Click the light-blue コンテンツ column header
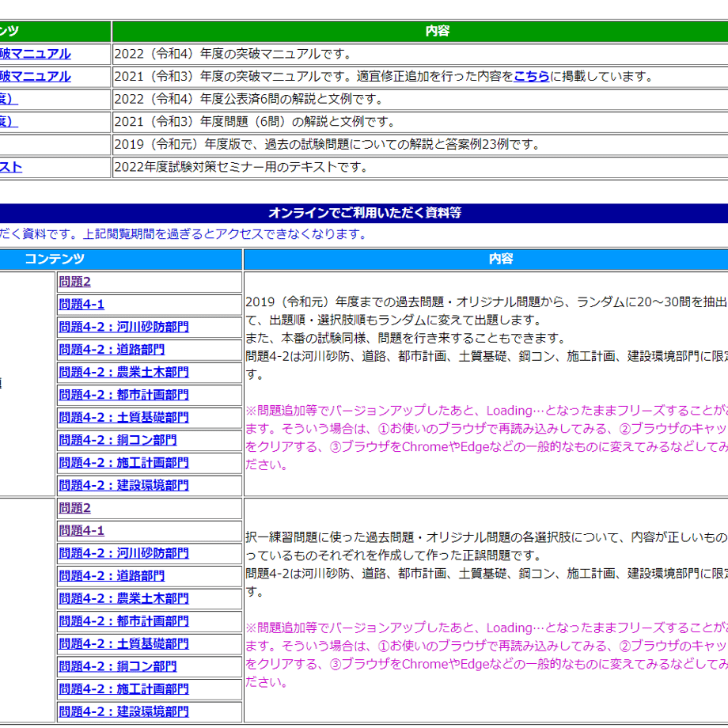728x728 pixels. coord(121,259)
